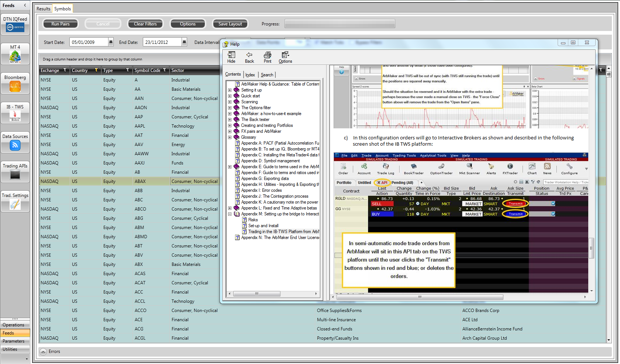The image size is (620, 364).
Task: Filter the Type column
Action: click(x=128, y=70)
